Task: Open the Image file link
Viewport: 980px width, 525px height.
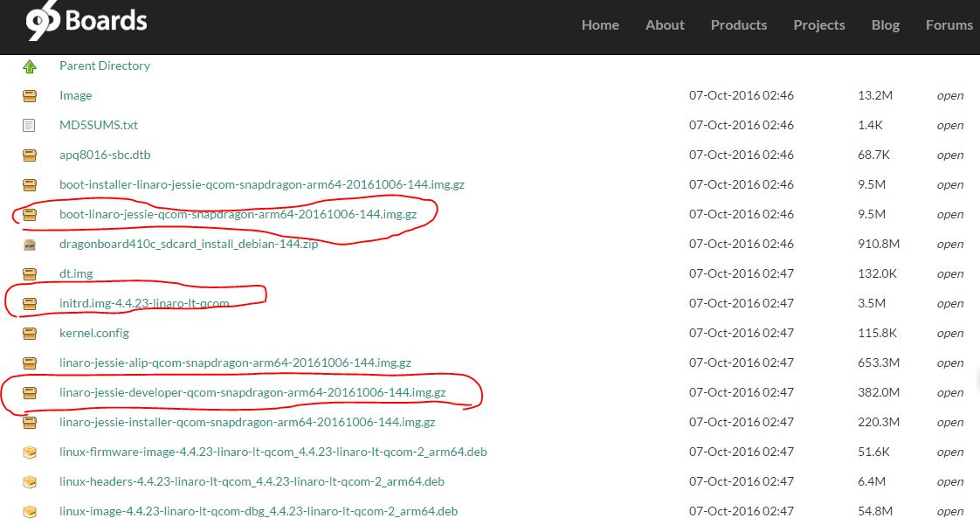Action: click(x=76, y=95)
